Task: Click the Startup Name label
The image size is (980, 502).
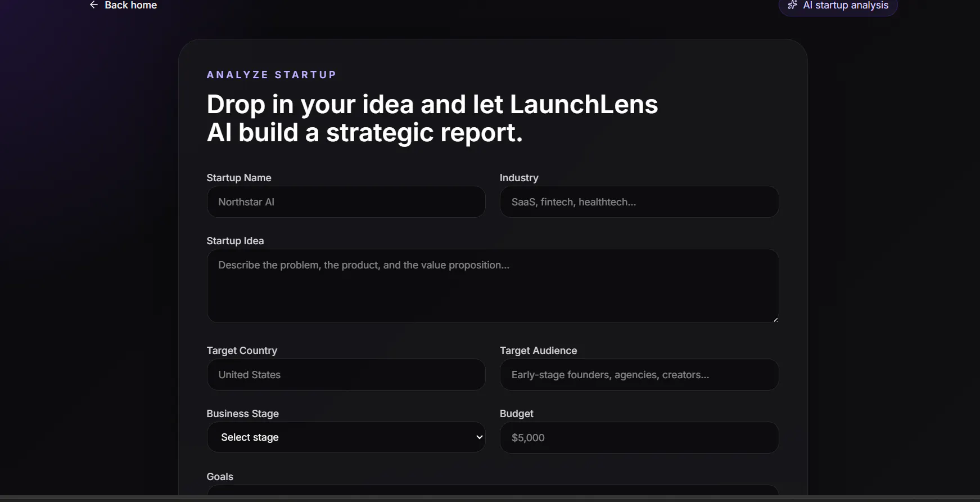Action: (x=238, y=178)
